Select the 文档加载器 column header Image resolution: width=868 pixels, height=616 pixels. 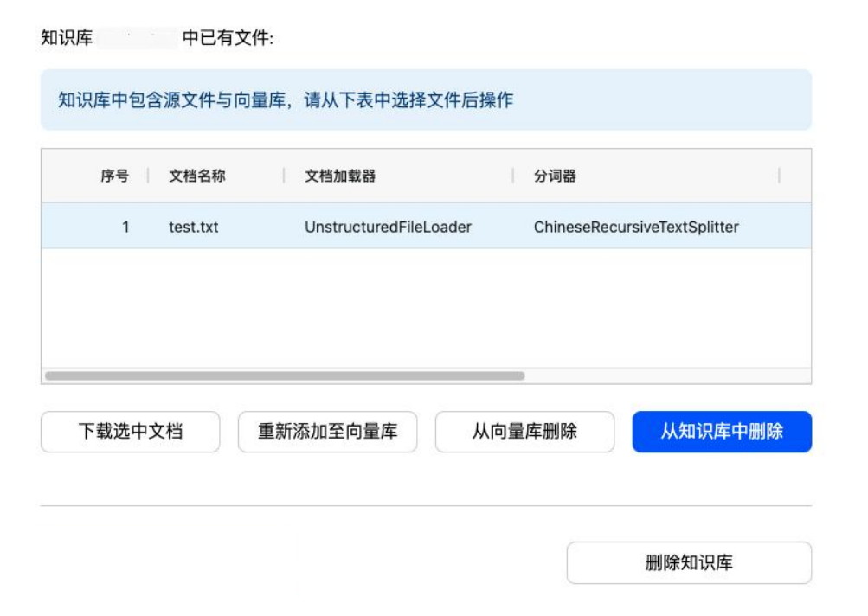340,176
